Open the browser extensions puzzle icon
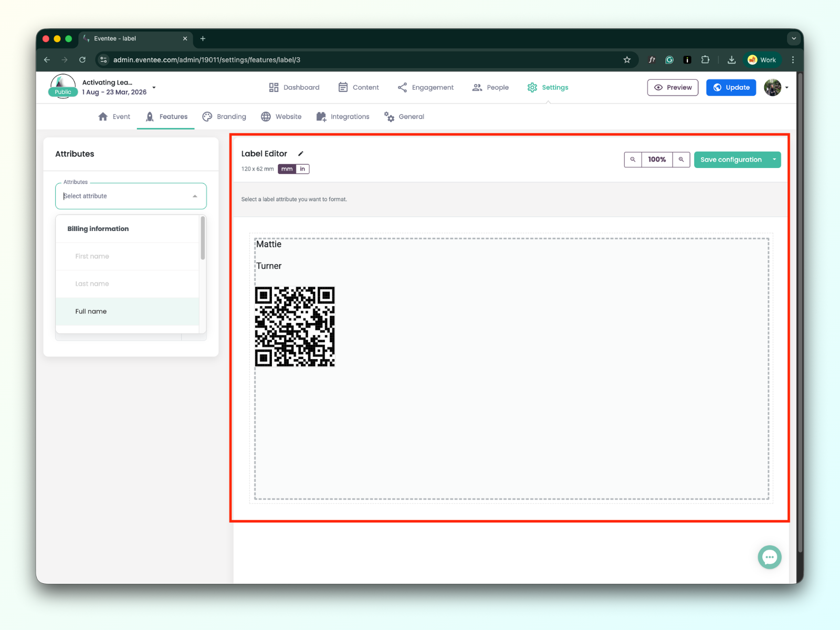The height and width of the screenshot is (630, 840). [705, 60]
